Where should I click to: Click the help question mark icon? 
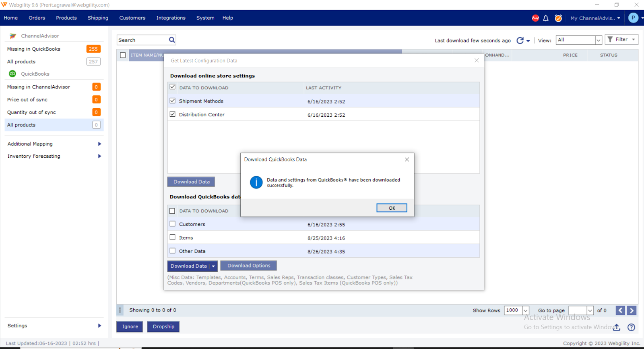[632, 327]
